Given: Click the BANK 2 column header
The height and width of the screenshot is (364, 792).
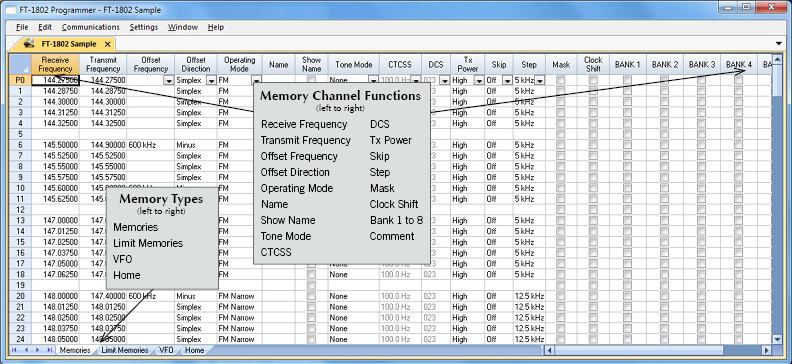Looking at the screenshot, I should tap(665, 64).
